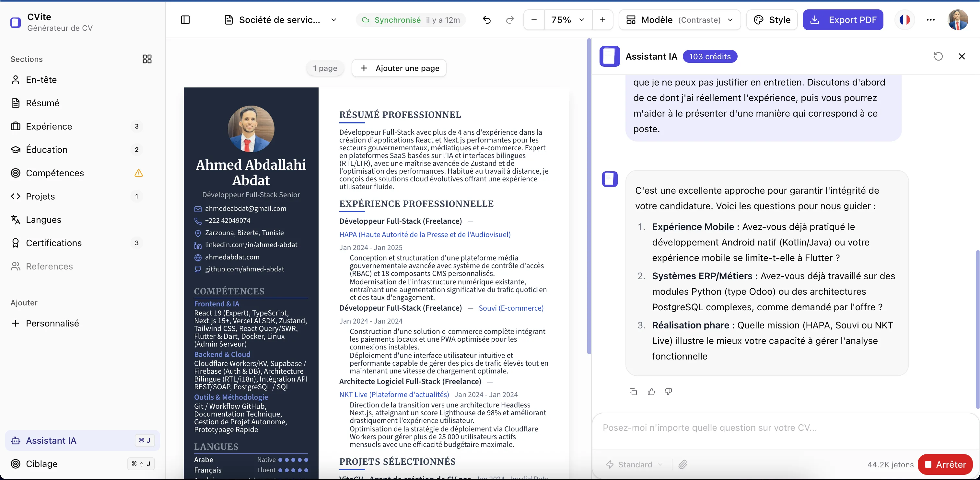The width and height of the screenshot is (980, 480).
Task: Open the 75% zoom level dropdown
Action: (567, 20)
